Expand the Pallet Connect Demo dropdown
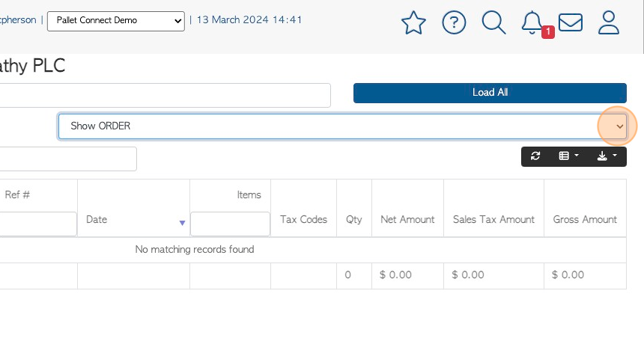 (116, 21)
